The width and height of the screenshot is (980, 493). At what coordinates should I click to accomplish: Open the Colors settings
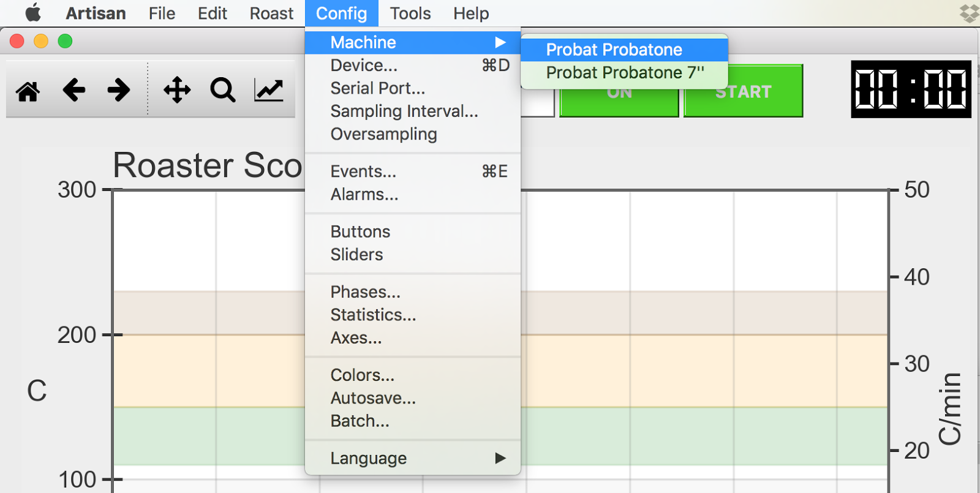coord(363,375)
